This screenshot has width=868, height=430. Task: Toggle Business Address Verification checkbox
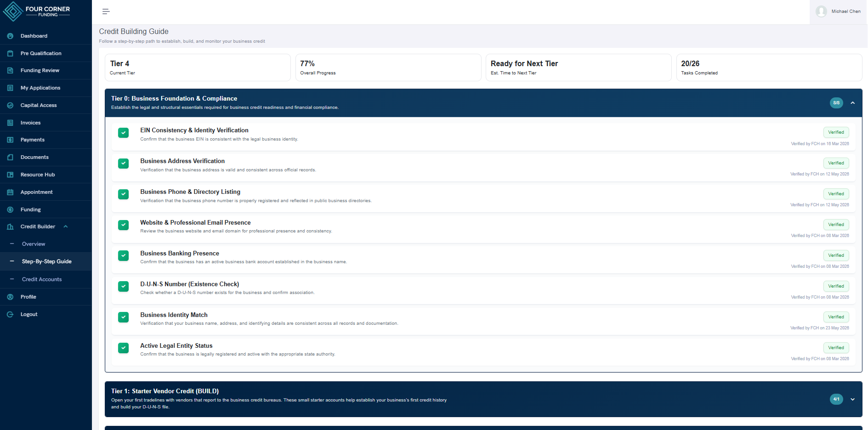coord(123,164)
